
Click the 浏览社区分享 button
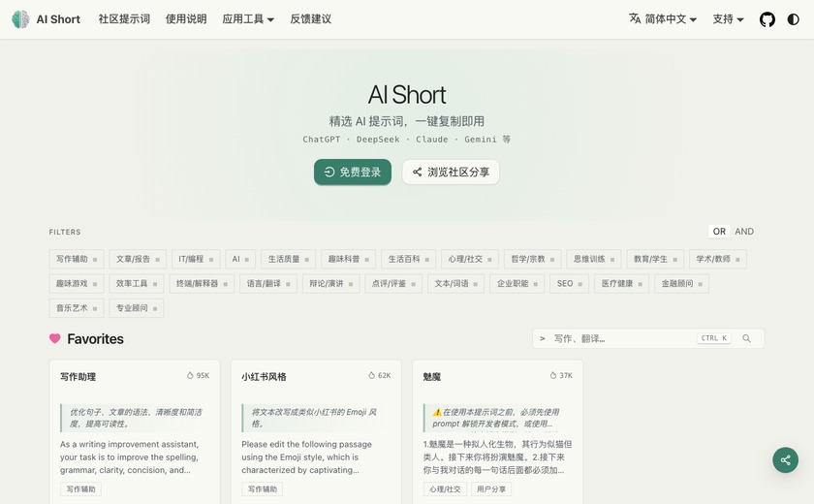(x=451, y=172)
